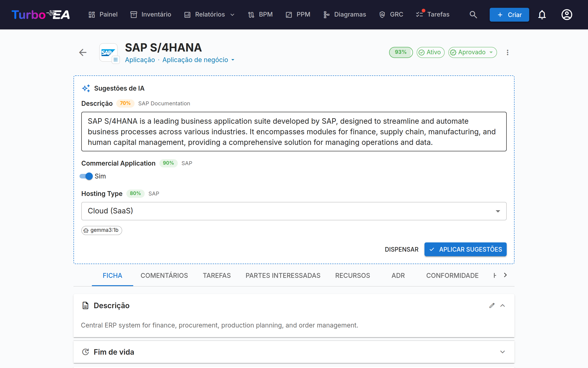Open the three-dot more options menu
Image resolution: width=588 pixels, height=368 pixels.
tap(507, 52)
